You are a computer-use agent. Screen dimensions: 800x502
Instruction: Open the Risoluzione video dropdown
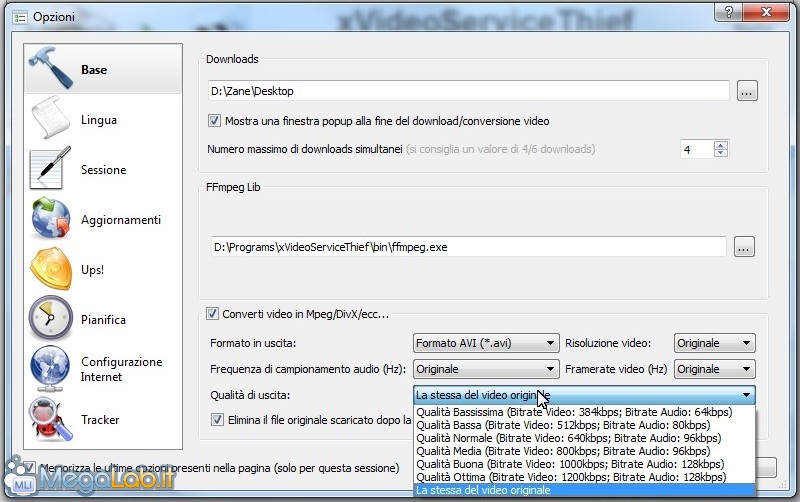point(714,343)
